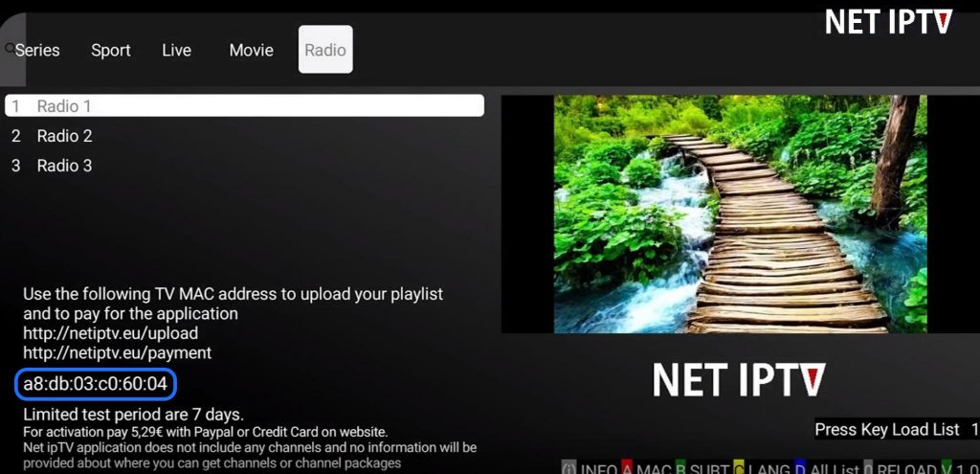Select the Live tab

177,51
